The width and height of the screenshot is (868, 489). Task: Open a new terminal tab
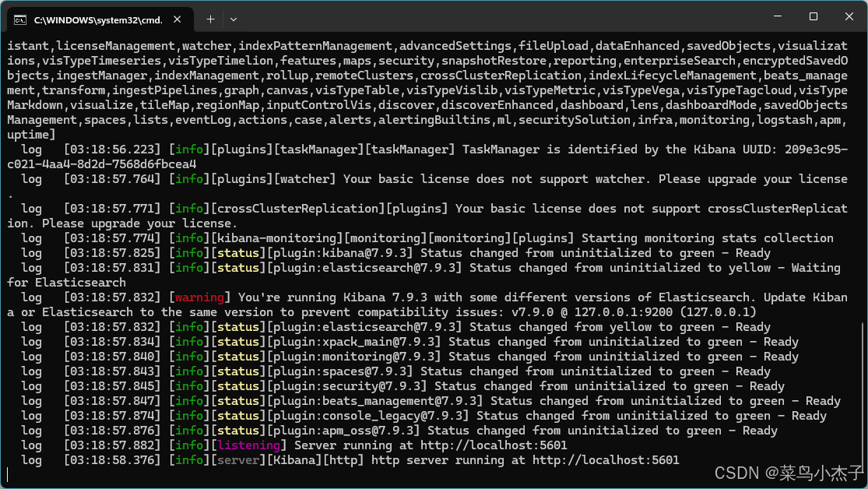pos(210,19)
